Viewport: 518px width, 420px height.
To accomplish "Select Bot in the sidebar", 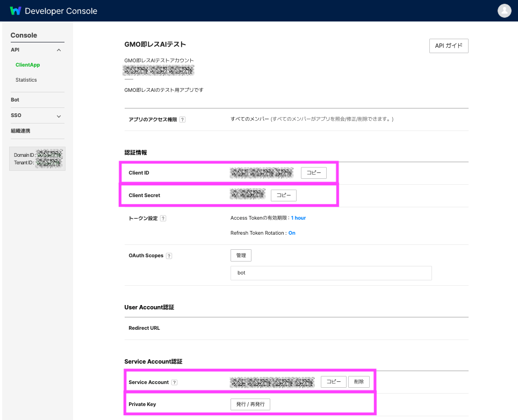I will click(x=15, y=100).
